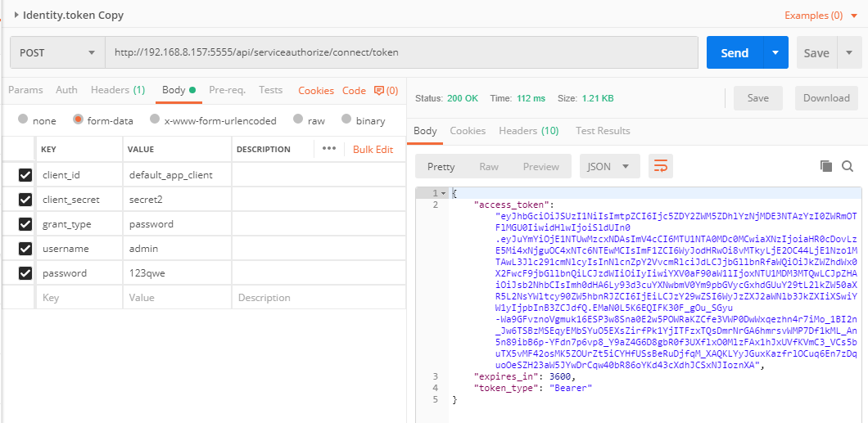Click the wrap lines icon in response toolbar
The image size is (868, 423).
660,166
